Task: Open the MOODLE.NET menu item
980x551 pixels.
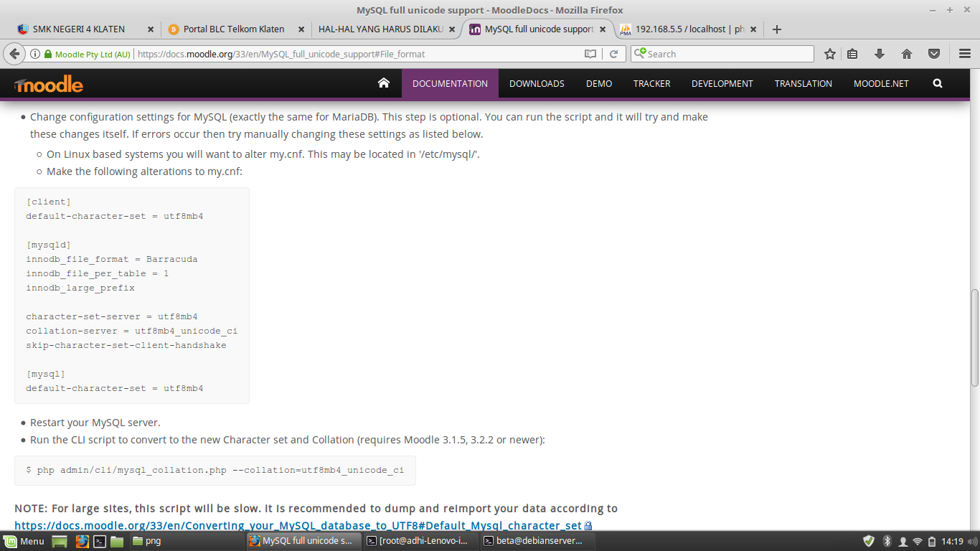Action: tap(881, 83)
